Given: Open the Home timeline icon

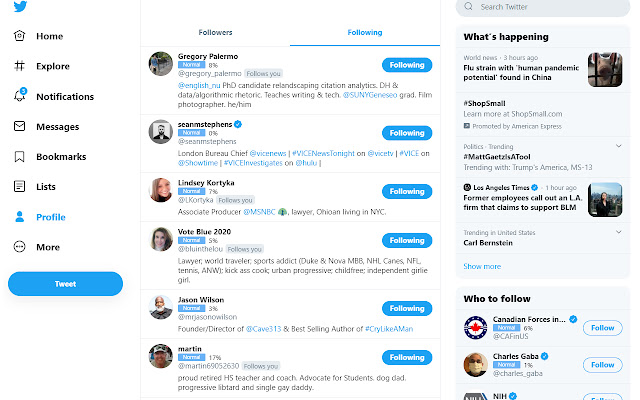Looking at the screenshot, I should (20, 36).
